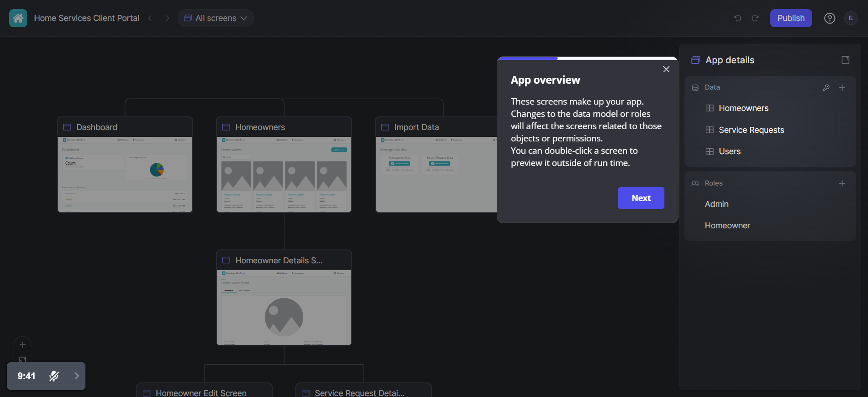Select the Homeowners screen thumbnail
868x397 pixels.
(x=284, y=174)
